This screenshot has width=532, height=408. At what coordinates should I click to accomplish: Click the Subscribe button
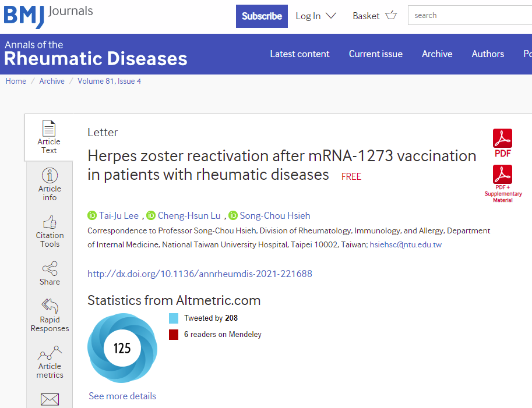pyautogui.click(x=262, y=16)
